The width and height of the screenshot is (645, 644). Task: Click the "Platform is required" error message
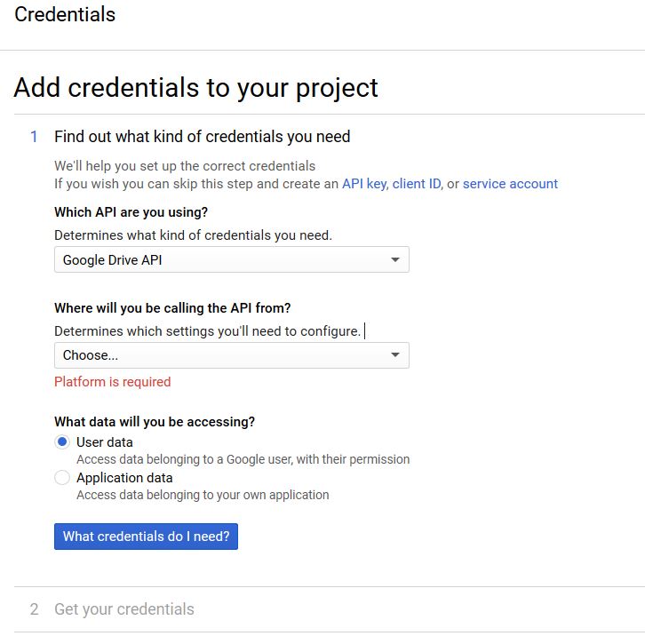click(x=113, y=382)
